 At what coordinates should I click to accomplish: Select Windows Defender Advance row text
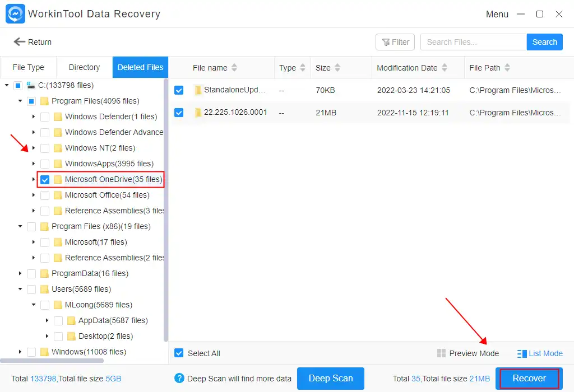[114, 132]
